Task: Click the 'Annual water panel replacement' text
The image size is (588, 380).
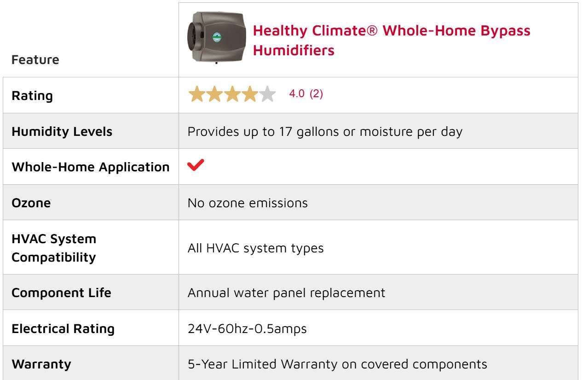Action: 286,293
